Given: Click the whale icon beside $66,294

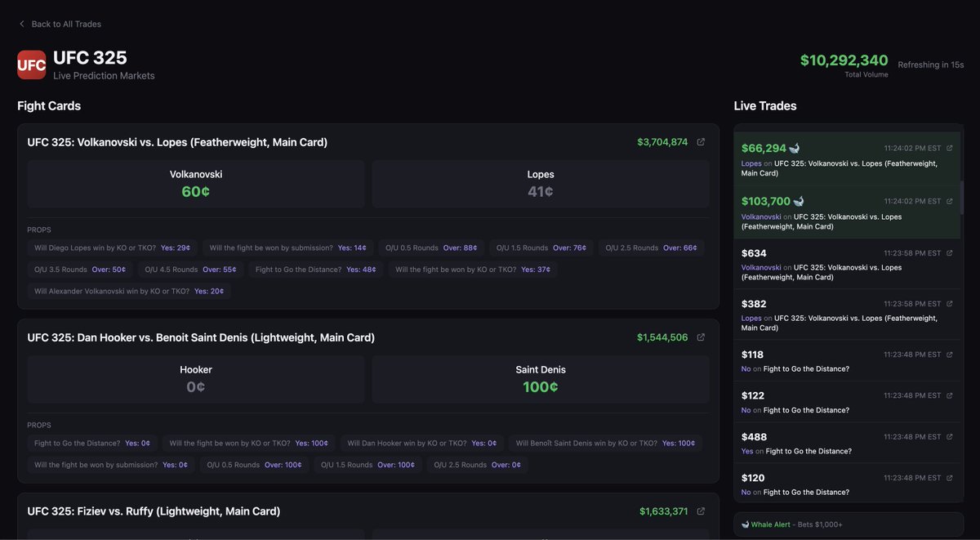Looking at the screenshot, I should 795,148.
